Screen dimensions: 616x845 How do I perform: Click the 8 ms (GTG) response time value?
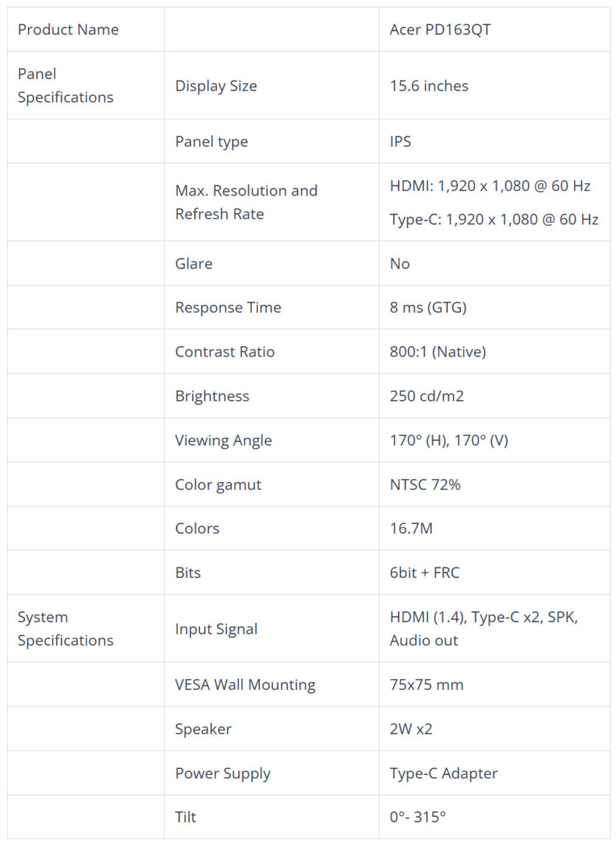tap(428, 307)
